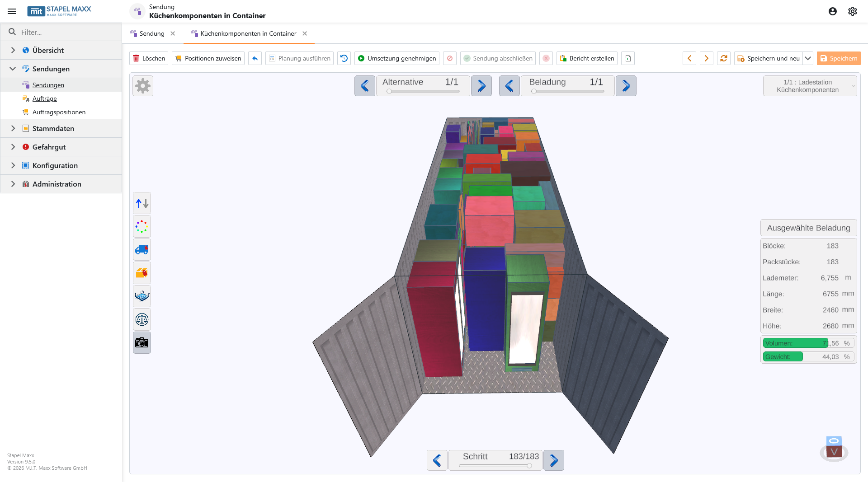Click Umsetzung genehmigen button
The image size is (868, 482).
(x=397, y=58)
